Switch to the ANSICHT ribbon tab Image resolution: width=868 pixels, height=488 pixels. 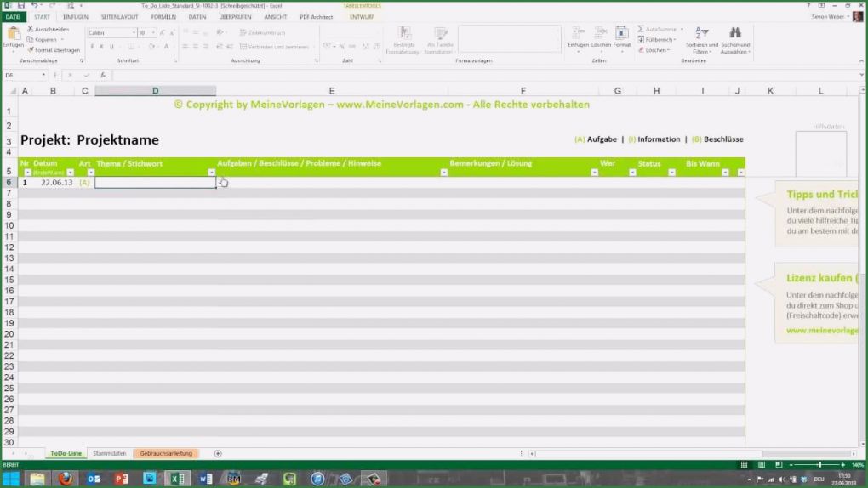(x=275, y=17)
